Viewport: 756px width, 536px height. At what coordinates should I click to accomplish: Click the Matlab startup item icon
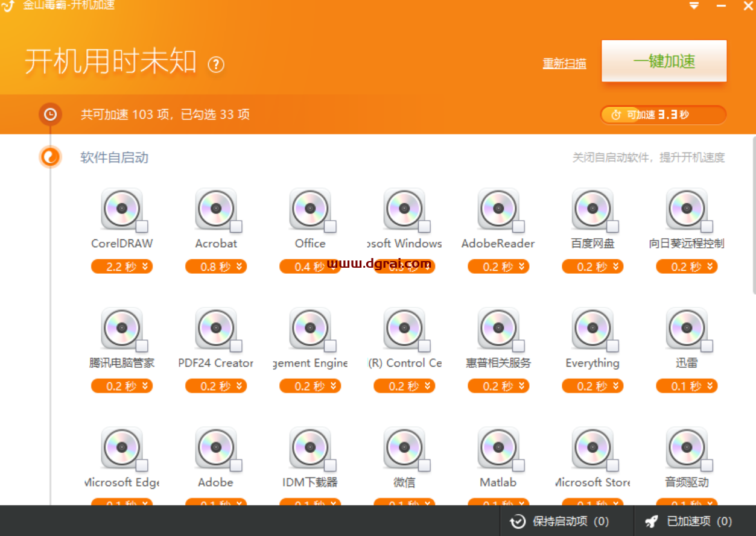point(498,448)
